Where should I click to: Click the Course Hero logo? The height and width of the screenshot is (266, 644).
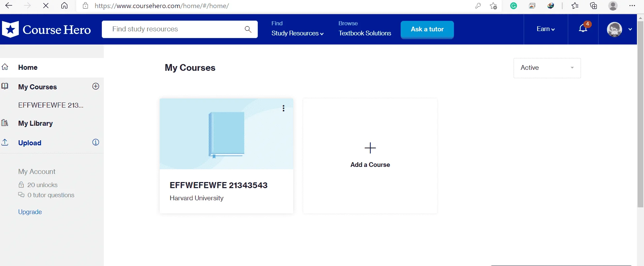pyautogui.click(x=47, y=30)
